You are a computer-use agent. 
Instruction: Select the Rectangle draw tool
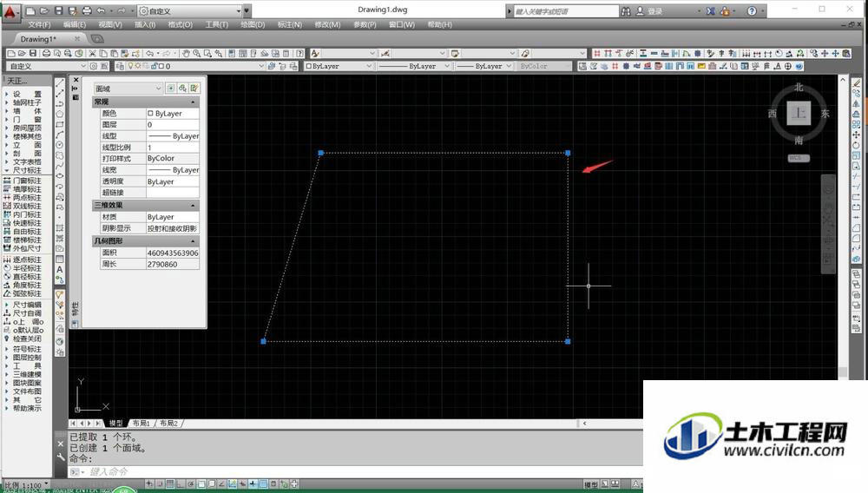tap(60, 124)
